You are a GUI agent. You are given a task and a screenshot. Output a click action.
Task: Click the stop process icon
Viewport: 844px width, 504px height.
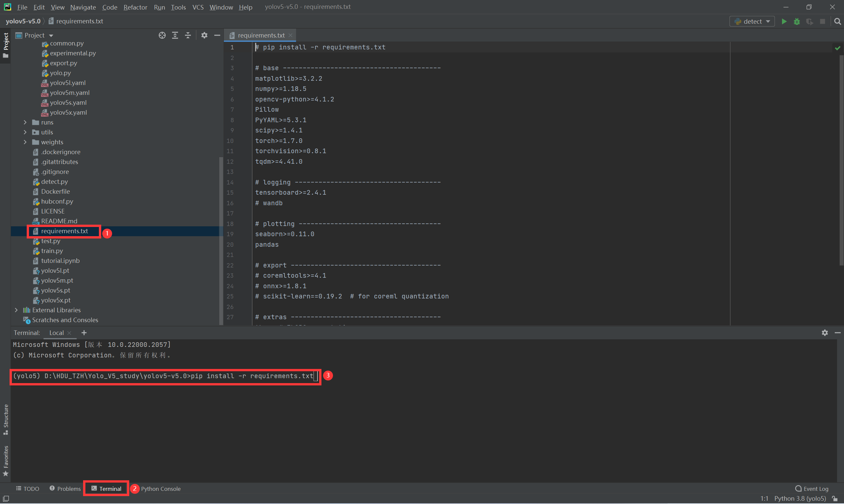point(823,21)
